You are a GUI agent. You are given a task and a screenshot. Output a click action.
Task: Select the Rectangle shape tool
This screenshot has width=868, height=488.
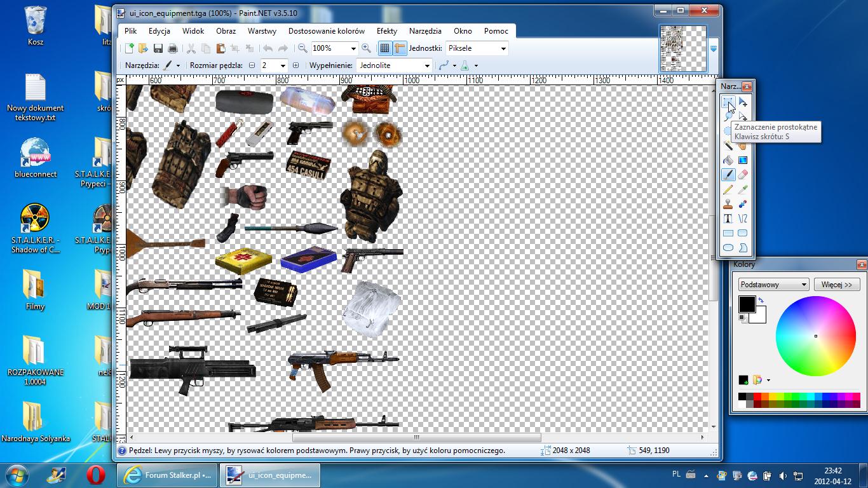728,233
